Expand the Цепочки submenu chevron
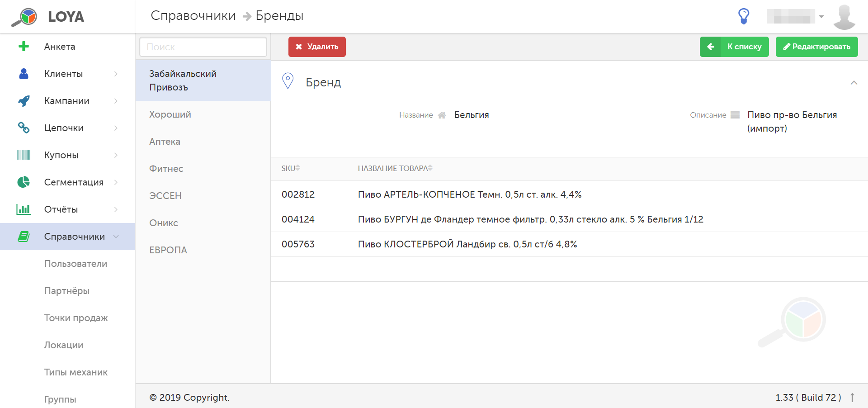The image size is (868, 408). click(x=116, y=128)
